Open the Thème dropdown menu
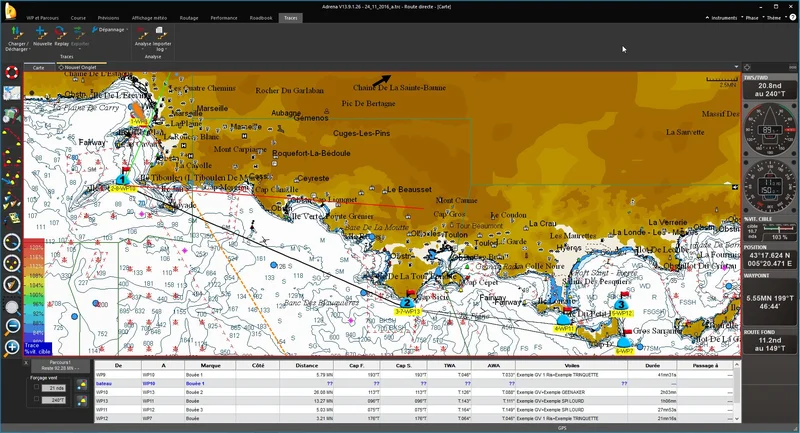800x433 pixels. click(x=773, y=18)
